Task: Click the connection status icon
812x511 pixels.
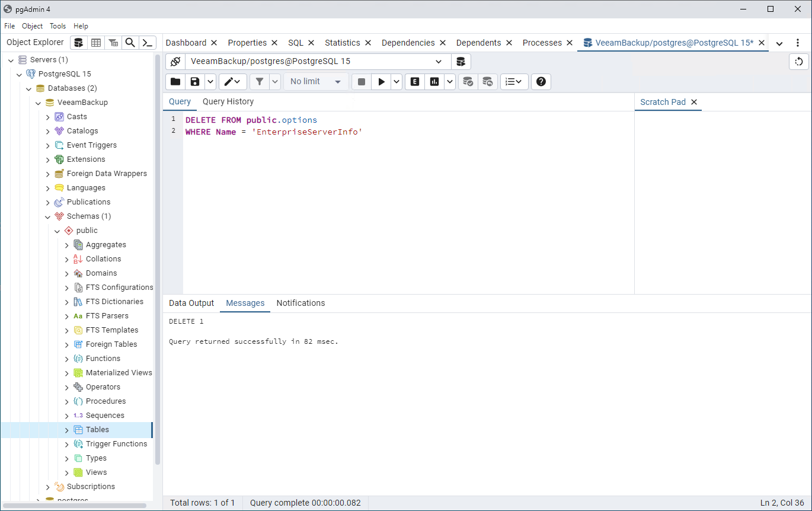Action: click(x=175, y=62)
